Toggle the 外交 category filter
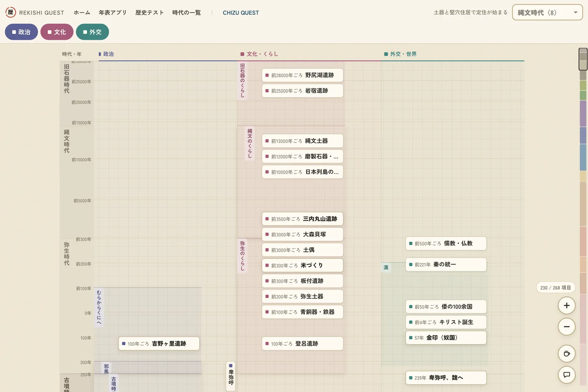 coord(92,32)
